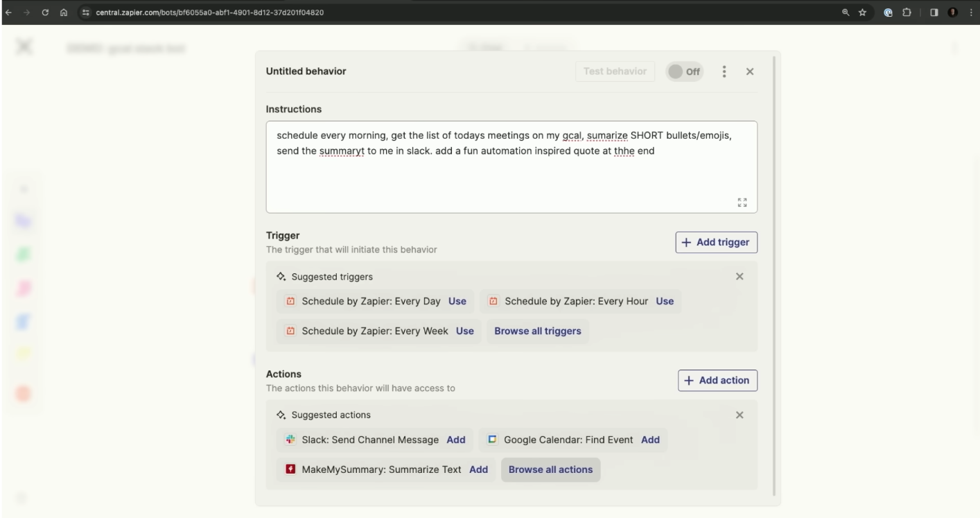Click the sparkle icon beside Suggested triggers

281,277
